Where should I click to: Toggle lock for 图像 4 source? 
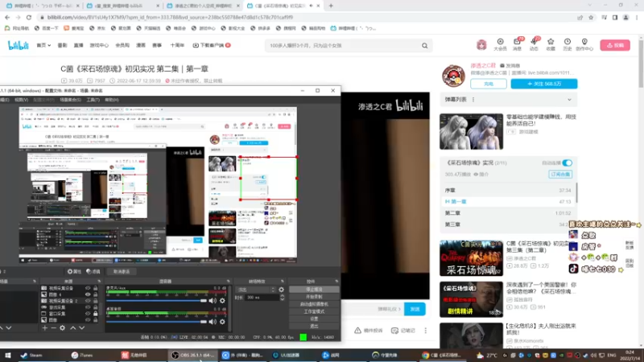point(95,294)
